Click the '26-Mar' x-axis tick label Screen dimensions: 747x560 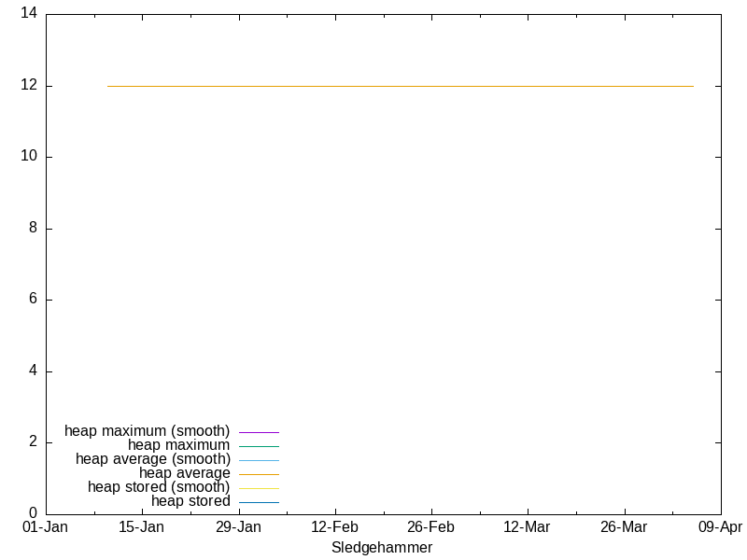[624, 527]
